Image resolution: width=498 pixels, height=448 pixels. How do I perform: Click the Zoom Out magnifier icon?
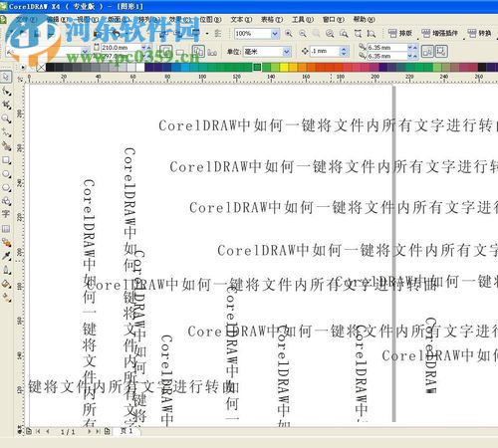click(303, 34)
